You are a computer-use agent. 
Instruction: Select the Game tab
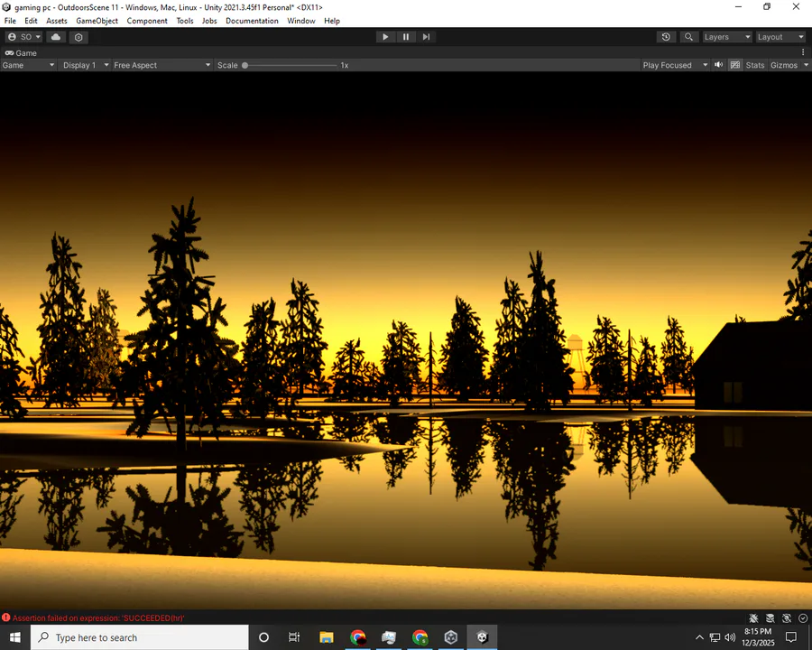coord(22,53)
